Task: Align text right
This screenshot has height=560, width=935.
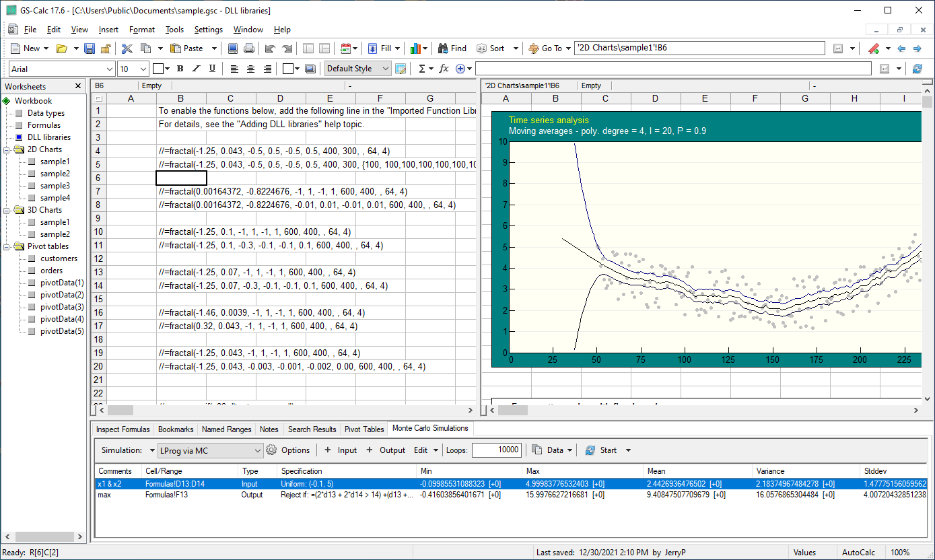Action: coord(267,69)
